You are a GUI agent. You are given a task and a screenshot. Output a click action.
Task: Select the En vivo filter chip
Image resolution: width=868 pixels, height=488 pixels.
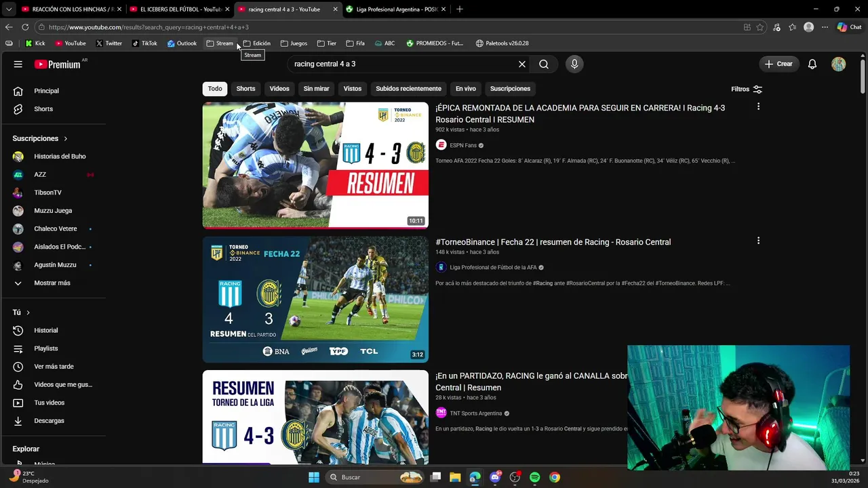465,89
